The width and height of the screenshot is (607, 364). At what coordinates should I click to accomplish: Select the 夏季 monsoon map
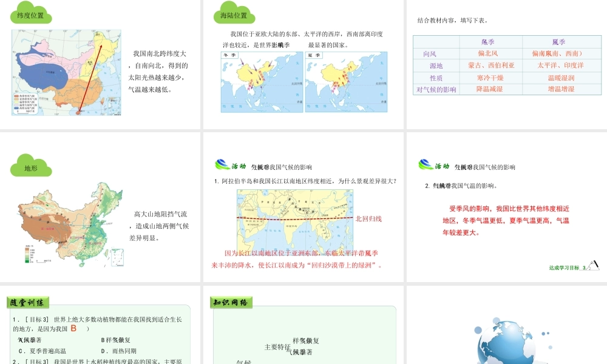tap(347, 82)
